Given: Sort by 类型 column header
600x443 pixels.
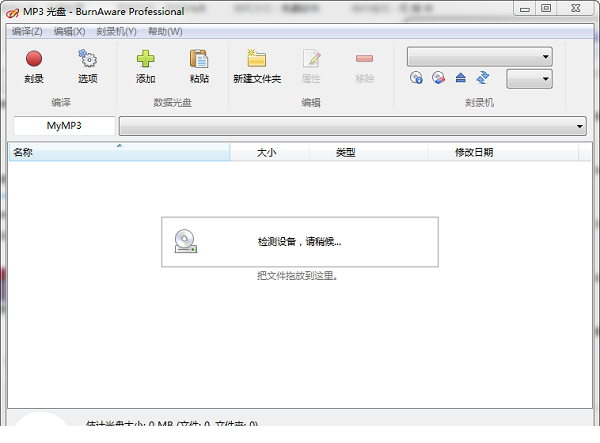Looking at the screenshot, I should point(368,152).
